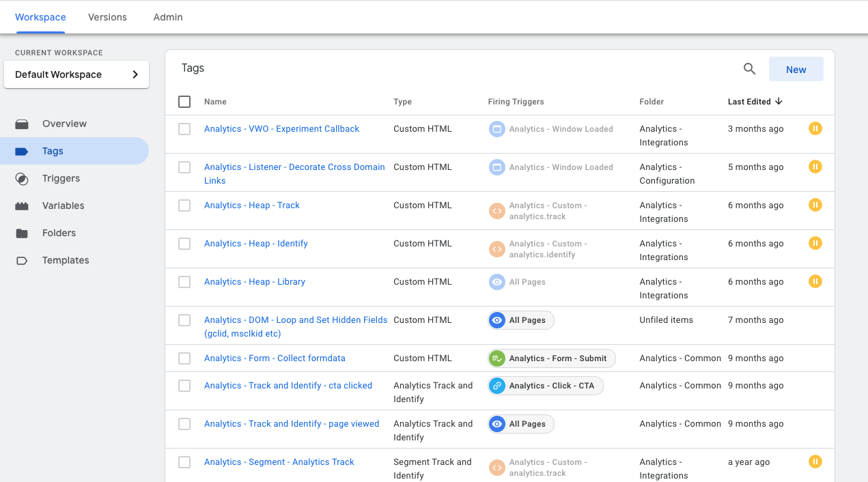Viewport: 868px width, 482px height.
Task: Open Analytics - VWO - Experiment Callback tag
Action: tap(281, 128)
